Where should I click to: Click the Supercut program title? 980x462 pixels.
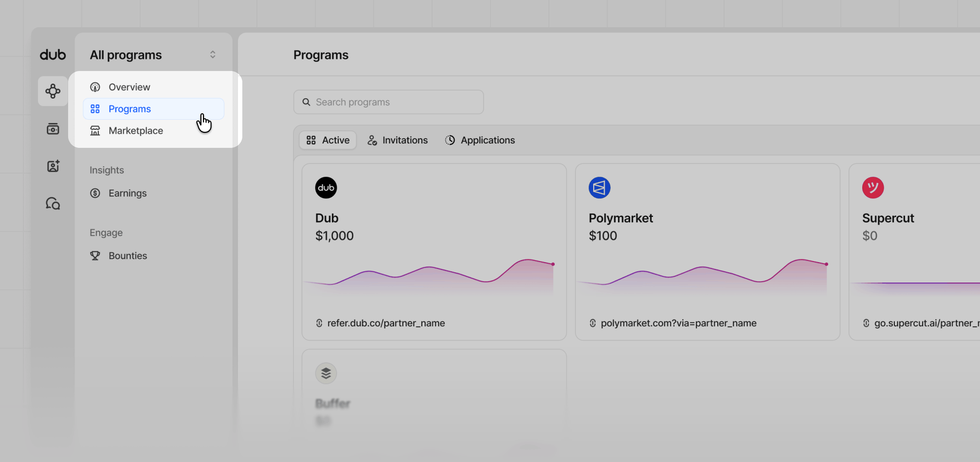pos(888,218)
